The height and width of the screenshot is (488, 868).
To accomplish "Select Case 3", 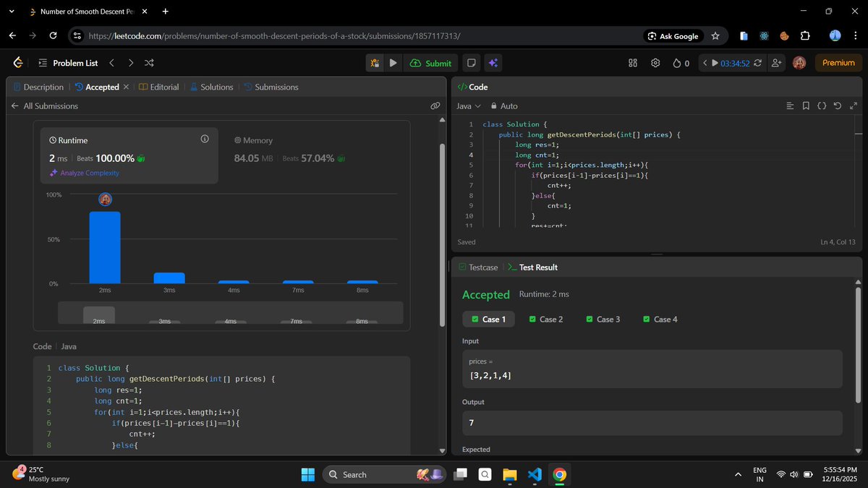I will pyautogui.click(x=603, y=319).
